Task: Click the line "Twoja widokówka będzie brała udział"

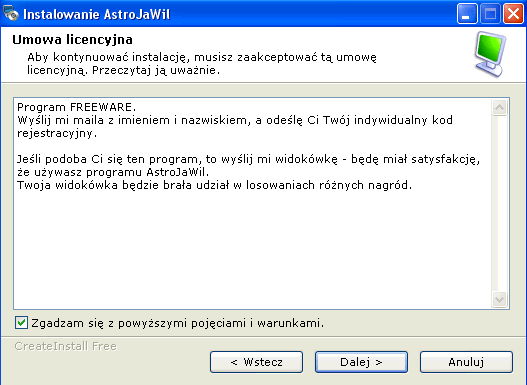Action: pyautogui.click(x=214, y=185)
